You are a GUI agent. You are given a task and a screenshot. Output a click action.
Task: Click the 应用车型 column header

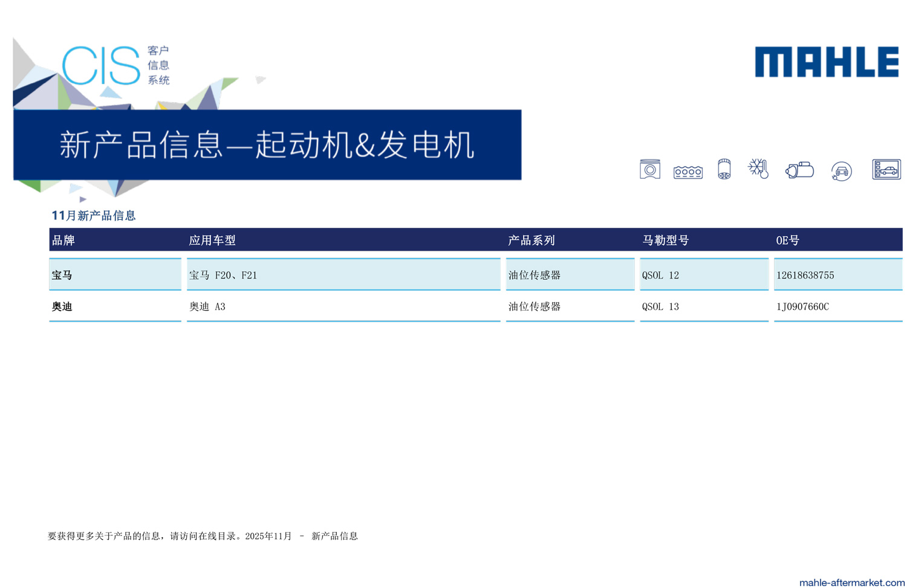pyautogui.click(x=212, y=241)
